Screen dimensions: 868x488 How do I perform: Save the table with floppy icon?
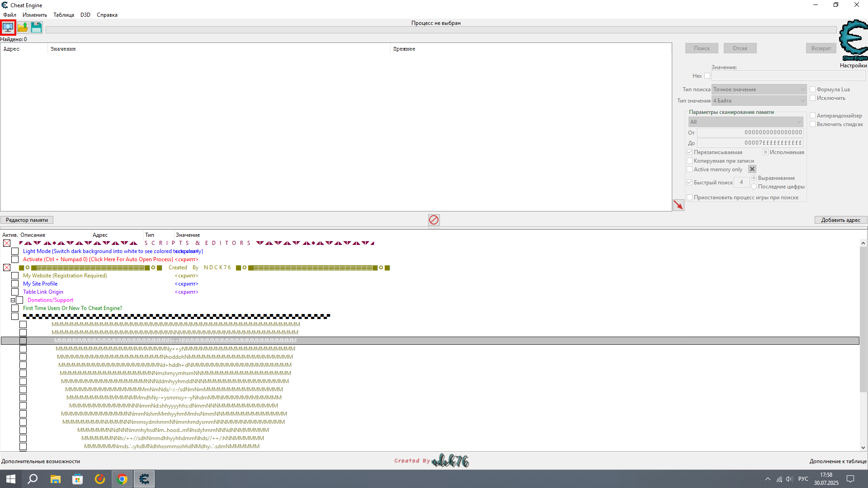[x=37, y=28]
